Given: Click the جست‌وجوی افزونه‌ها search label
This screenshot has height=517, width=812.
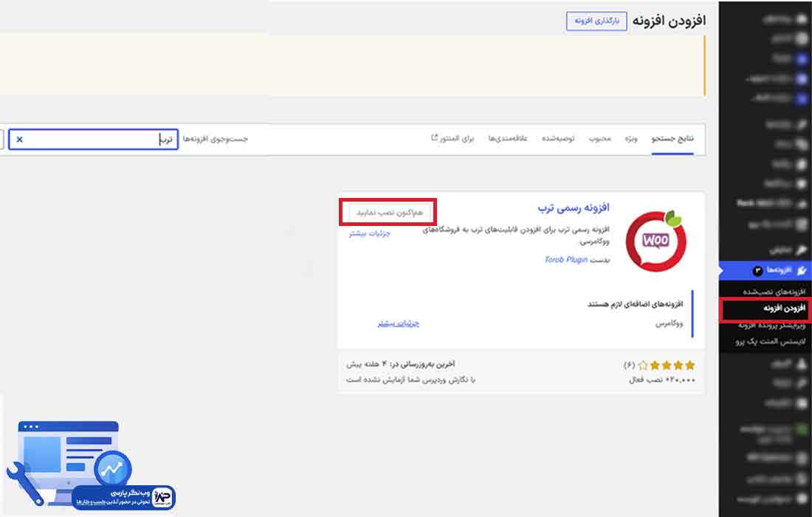Looking at the screenshot, I should tap(216, 139).
